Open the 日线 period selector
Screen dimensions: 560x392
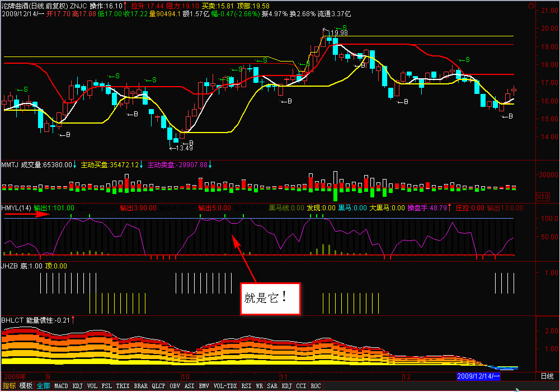(546, 376)
